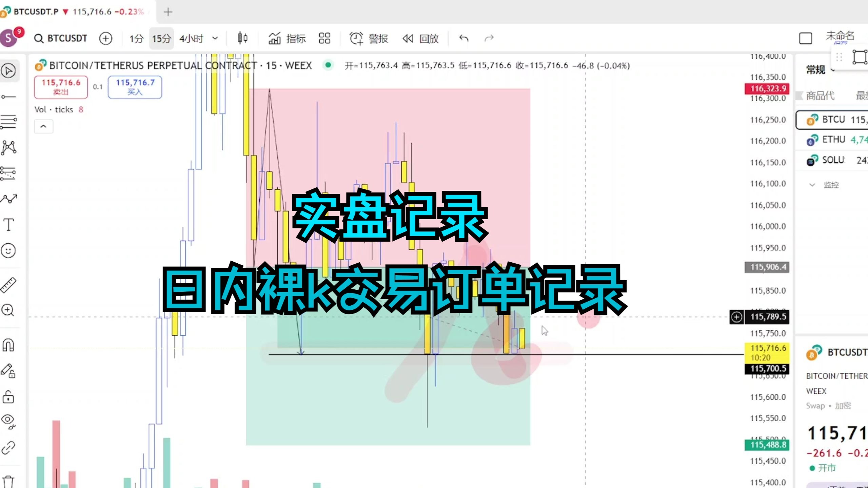Click the black horizontal line price label 115,700.5
Viewport: 868px width, 488px height.
tap(768, 368)
